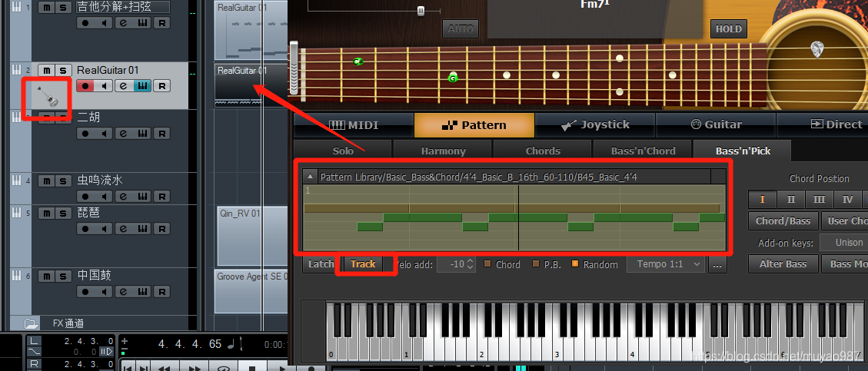Toggle the HOLD button

coord(729,28)
